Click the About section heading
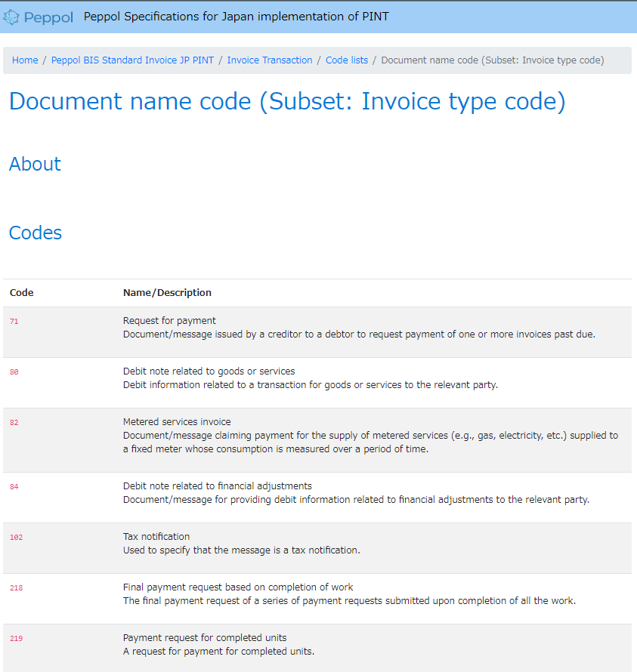The image size is (637, 672). coord(36,164)
